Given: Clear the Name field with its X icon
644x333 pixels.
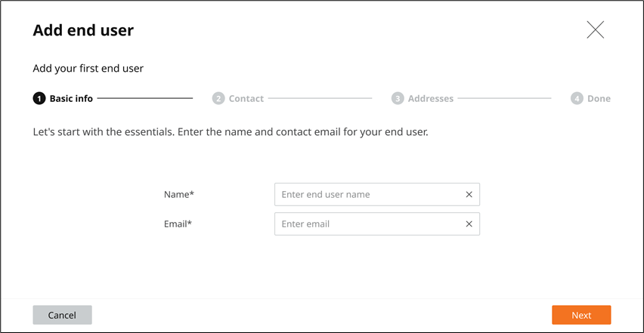Looking at the screenshot, I should [469, 195].
